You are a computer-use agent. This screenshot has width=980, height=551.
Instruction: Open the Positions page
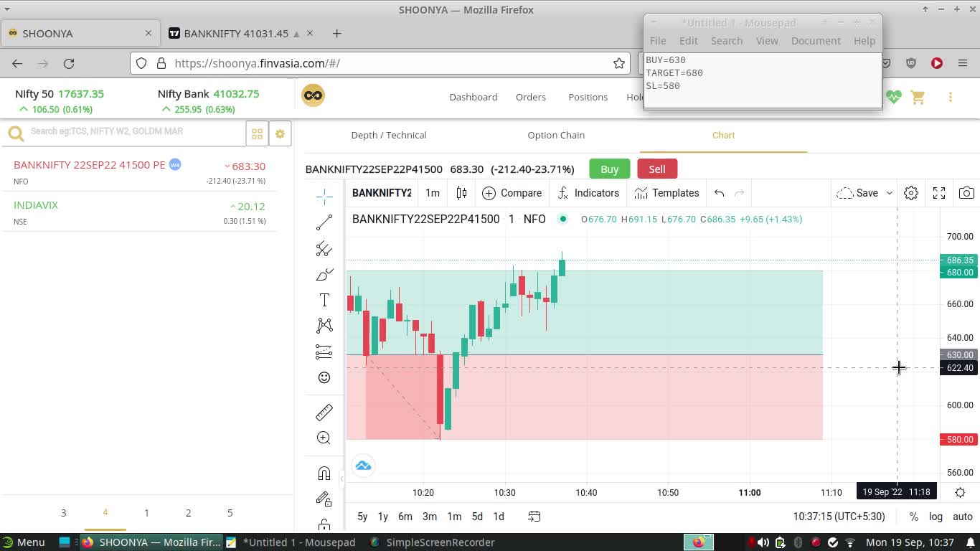tap(588, 97)
